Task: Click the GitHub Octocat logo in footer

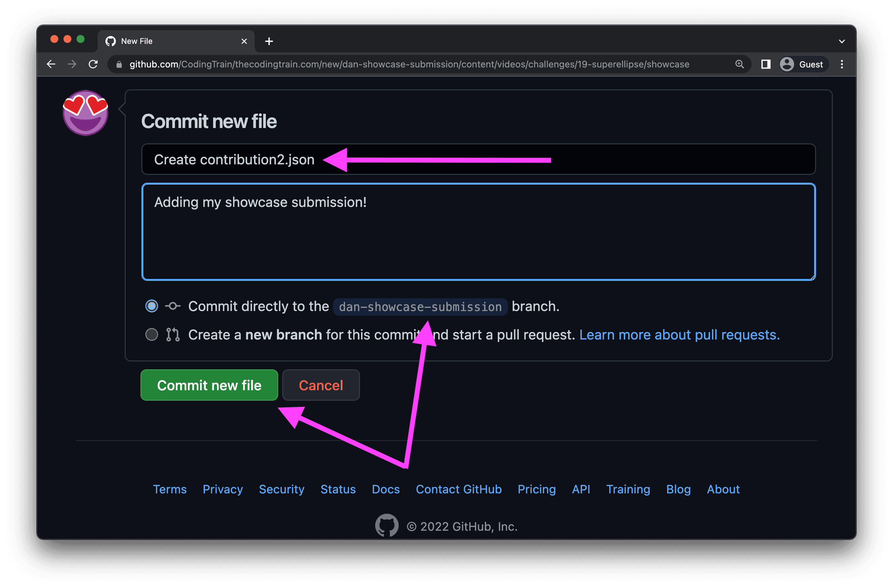Action: 387,525
